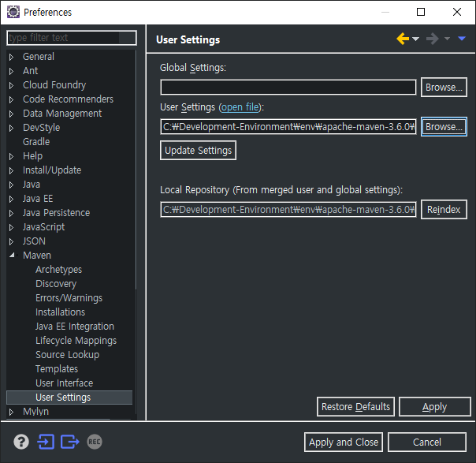The height and width of the screenshot is (463, 476).
Task: Expand the Java EE node
Action: 12,199
